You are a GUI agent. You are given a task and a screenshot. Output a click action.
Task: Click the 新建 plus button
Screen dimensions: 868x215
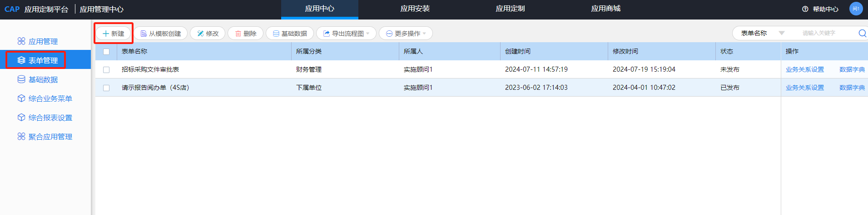point(114,34)
